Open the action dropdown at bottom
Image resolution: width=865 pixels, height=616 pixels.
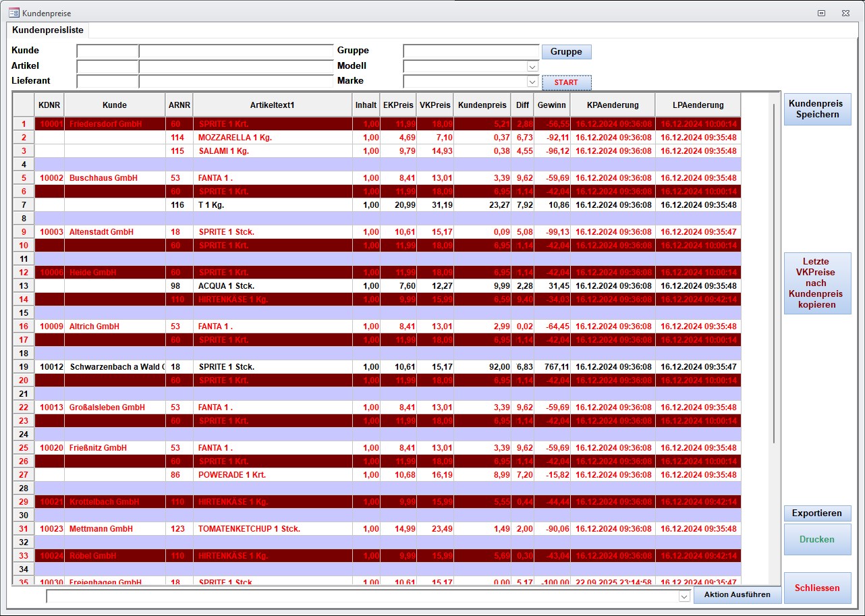click(x=684, y=596)
